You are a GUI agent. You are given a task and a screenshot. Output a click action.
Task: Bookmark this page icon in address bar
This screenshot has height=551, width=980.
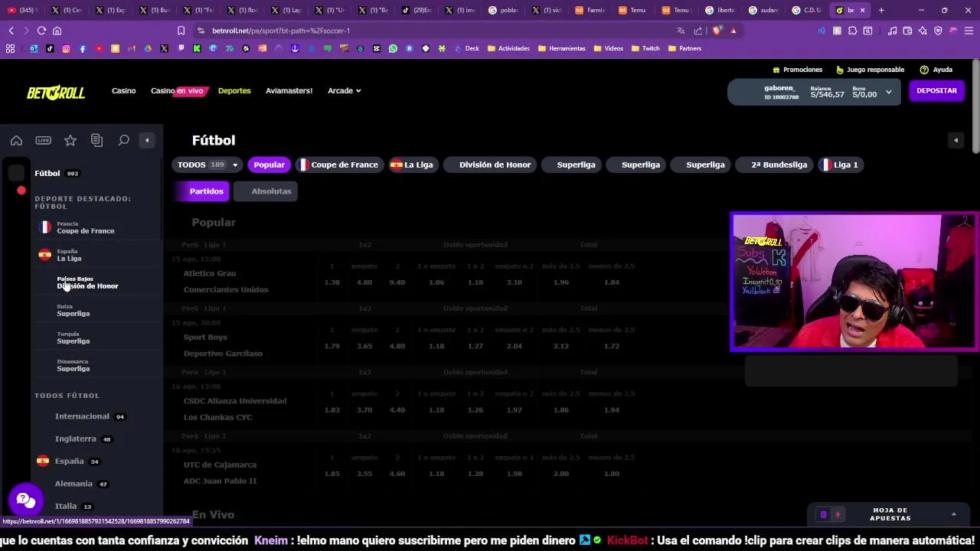click(181, 31)
